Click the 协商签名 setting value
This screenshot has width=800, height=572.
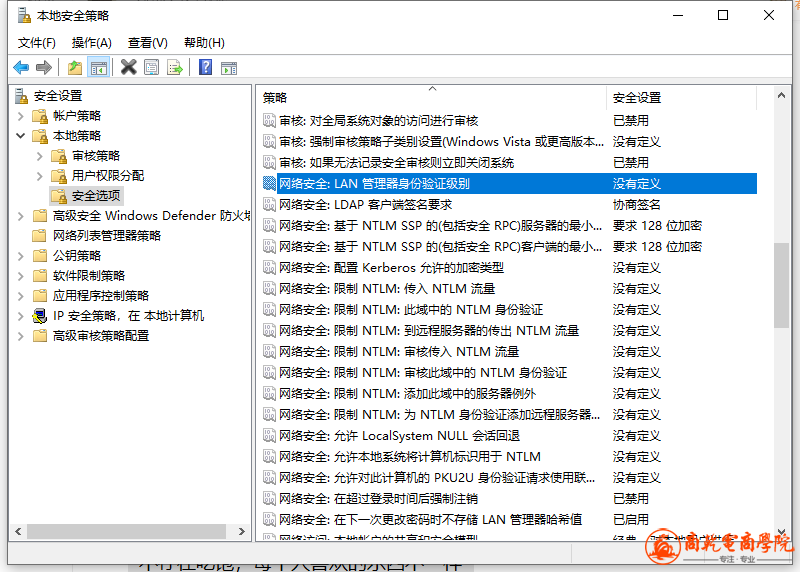click(x=636, y=205)
